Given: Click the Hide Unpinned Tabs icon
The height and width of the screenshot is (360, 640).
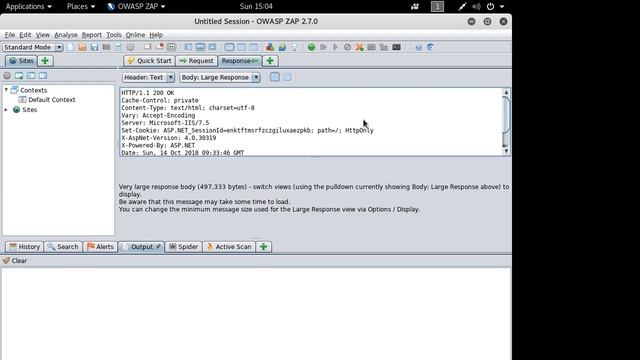Looking at the screenshot, I should pyautogui.click(x=160, y=47).
